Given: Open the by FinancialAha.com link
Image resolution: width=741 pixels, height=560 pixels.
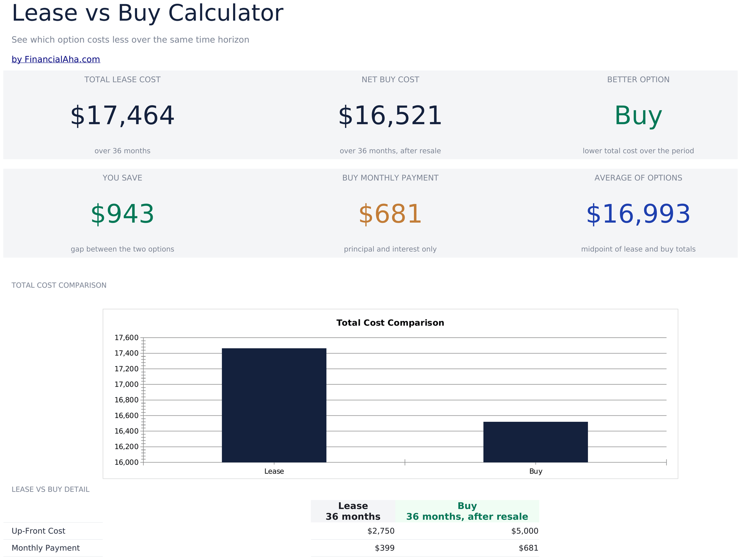Looking at the screenshot, I should click(x=56, y=59).
